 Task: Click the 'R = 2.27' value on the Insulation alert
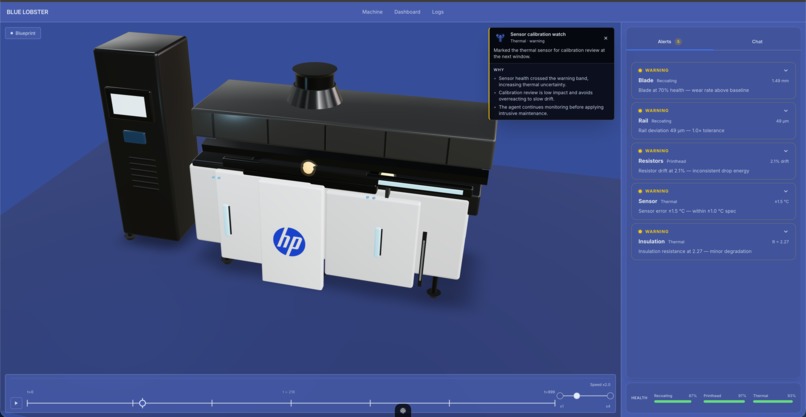781,242
